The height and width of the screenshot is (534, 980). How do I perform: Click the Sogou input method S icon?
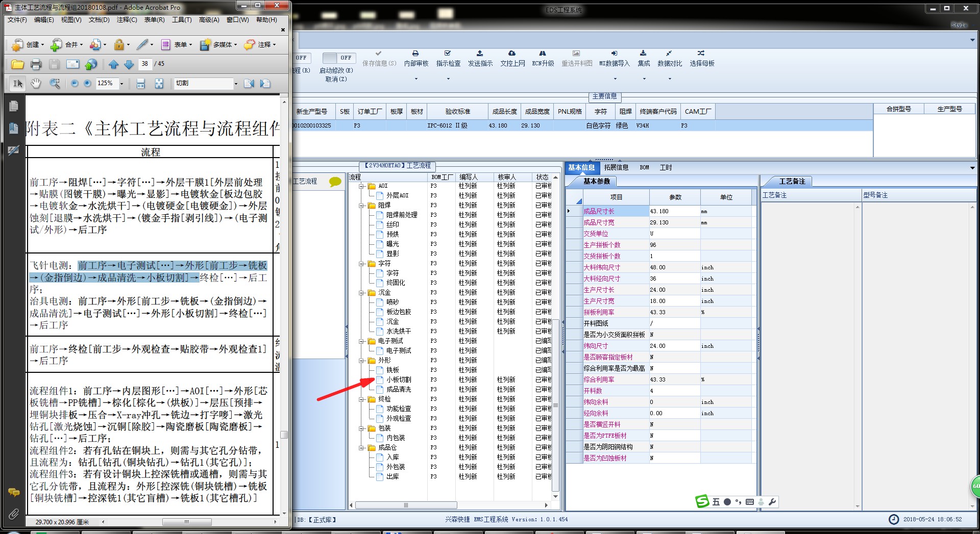point(702,501)
